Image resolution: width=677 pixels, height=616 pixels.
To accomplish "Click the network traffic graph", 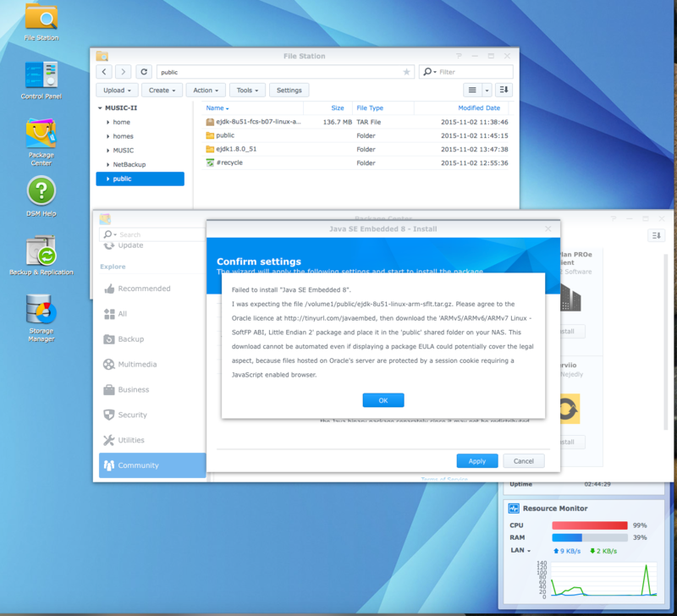I will 603,580.
